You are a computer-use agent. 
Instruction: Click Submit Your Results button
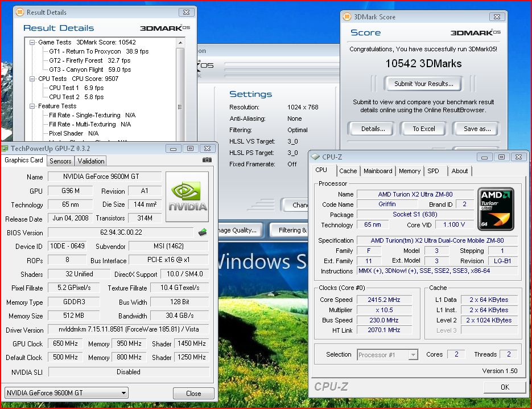423,84
